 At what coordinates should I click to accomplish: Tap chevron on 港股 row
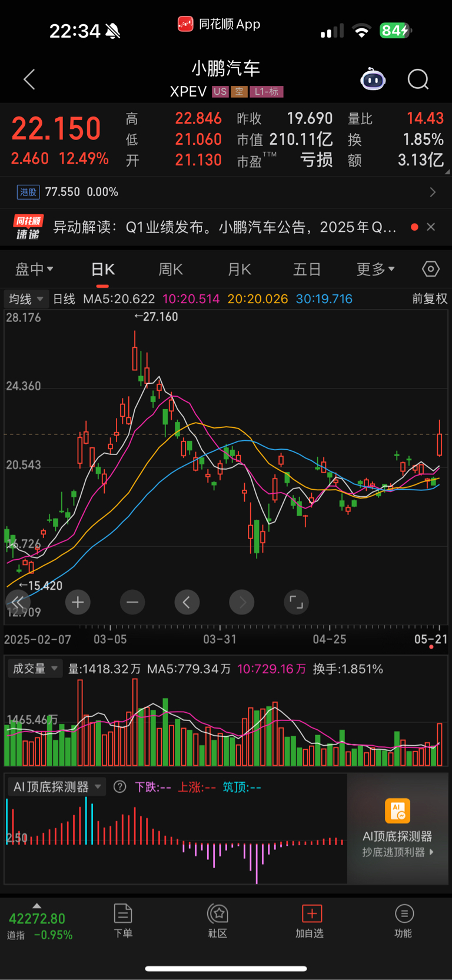coord(433,192)
